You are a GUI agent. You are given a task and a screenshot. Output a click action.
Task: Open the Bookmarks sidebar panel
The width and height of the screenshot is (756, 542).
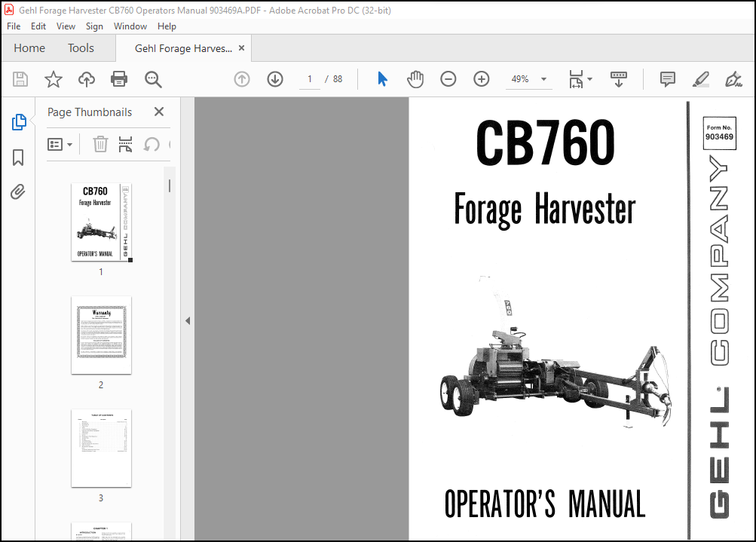(x=18, y=158)
